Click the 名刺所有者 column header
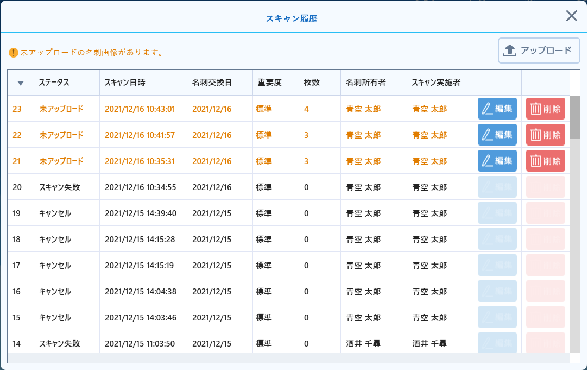Viewport: 588px width, 371px height. (365, 83)
